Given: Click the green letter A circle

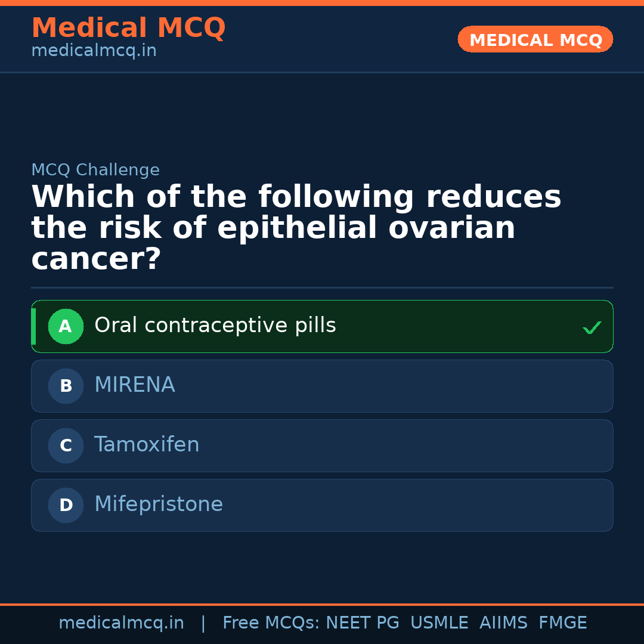Looking at the screenshot, I should (66, 326).
